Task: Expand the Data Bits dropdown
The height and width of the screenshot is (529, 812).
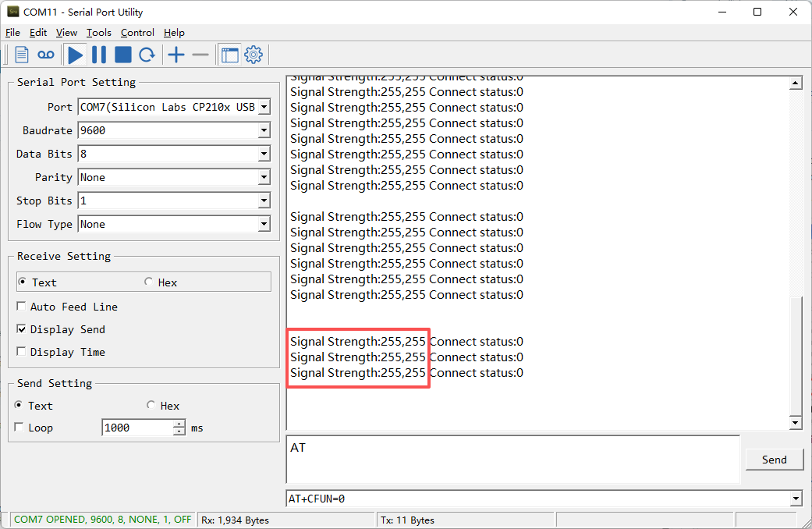Action: [x=264, y=154]
